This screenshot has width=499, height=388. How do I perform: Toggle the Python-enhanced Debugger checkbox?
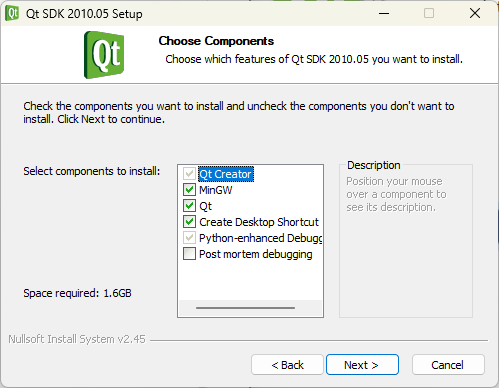click(x=189, y=238)
